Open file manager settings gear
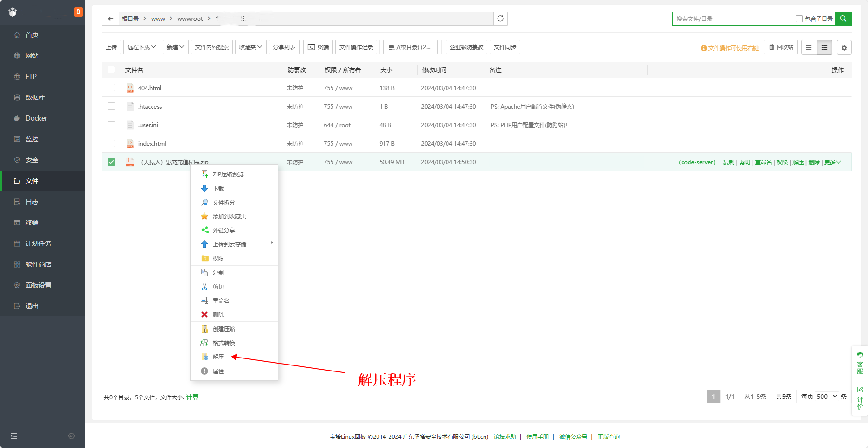The image size is (868, 448). coord(844,47)
